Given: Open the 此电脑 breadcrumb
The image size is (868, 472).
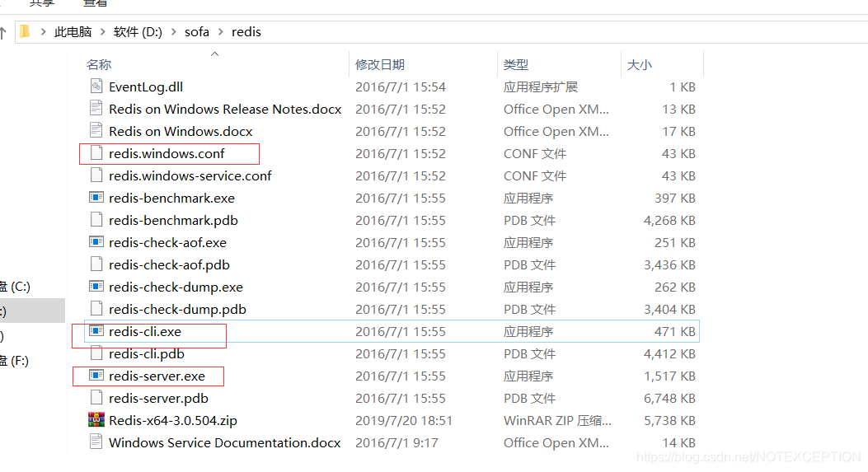Looking at the screenshot, I should (x=73, y=32).
